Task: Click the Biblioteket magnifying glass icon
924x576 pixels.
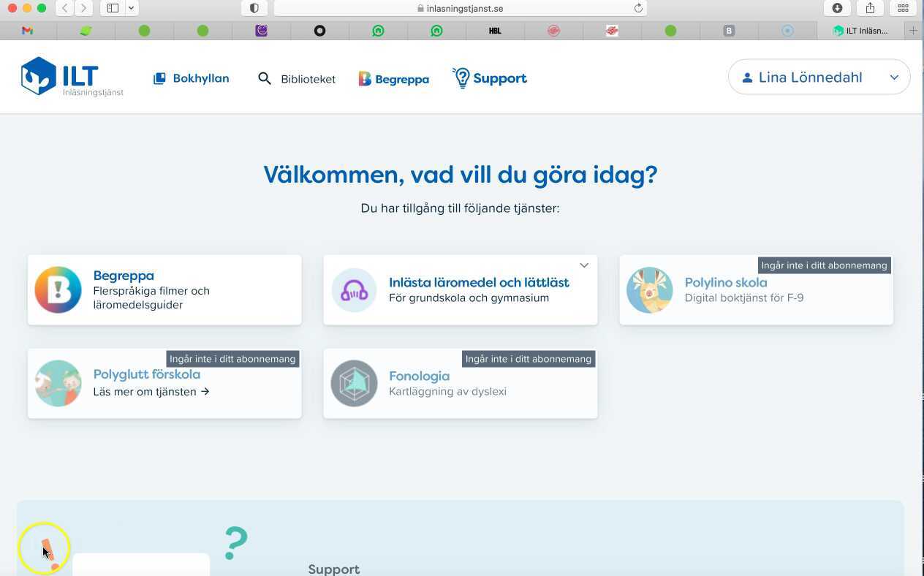Action: 264,78
